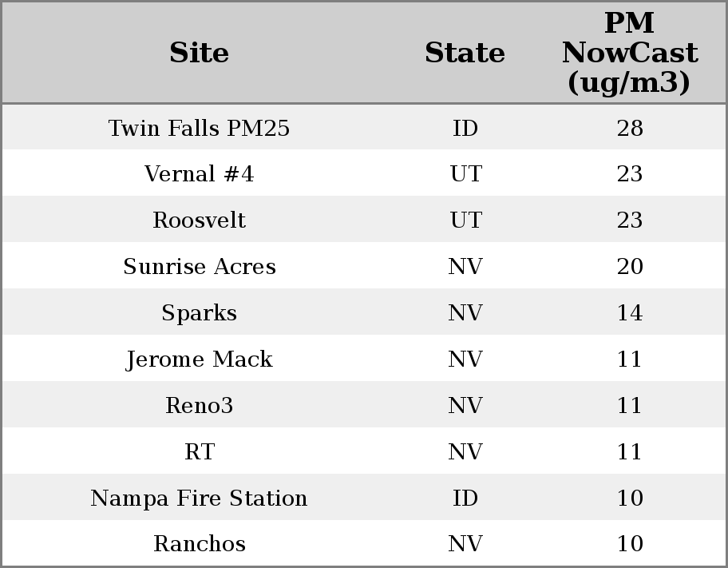Click the NowCast value for Ranchos
Viewport: 728px width, 568px height.
pyautogui.click(x=629, y=544)
